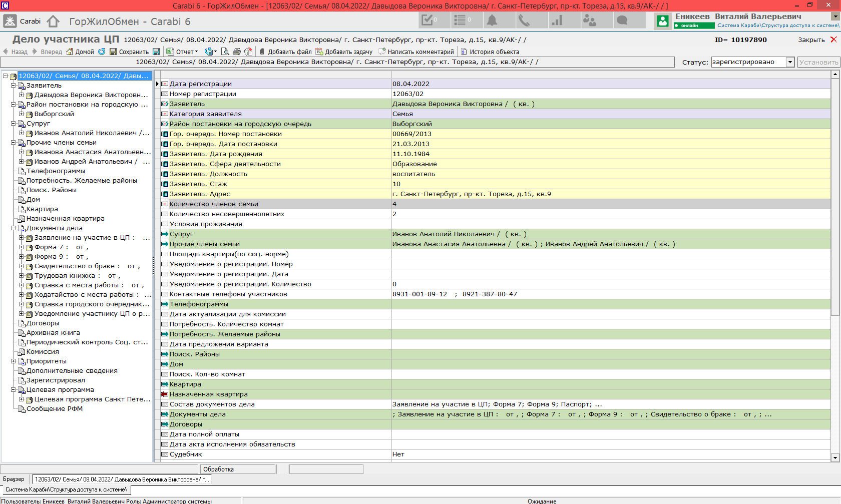This screenshot has height=504, width=841.
Task: Open the Статус dropdown list
Action: click(790, 62)
